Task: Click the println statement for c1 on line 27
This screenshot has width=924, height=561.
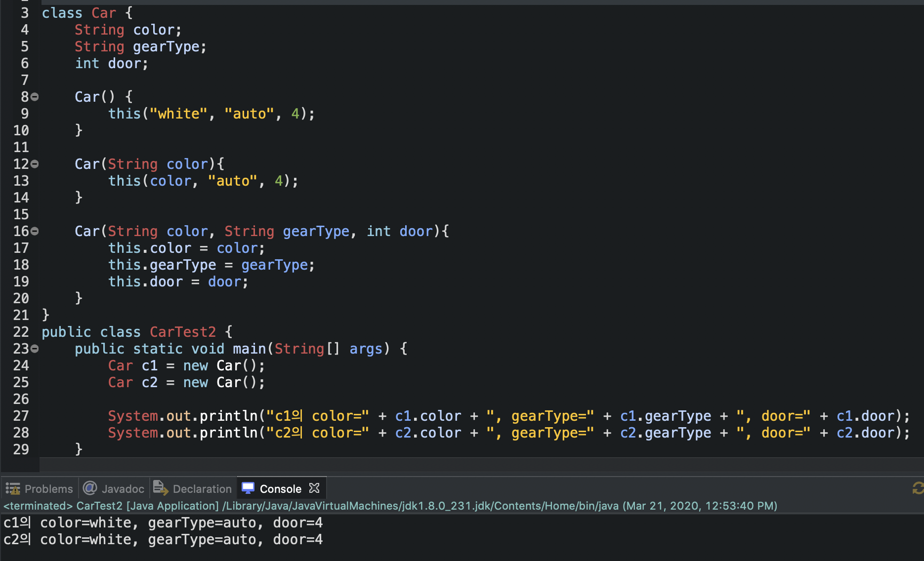Action: click(x=509, y=416)
